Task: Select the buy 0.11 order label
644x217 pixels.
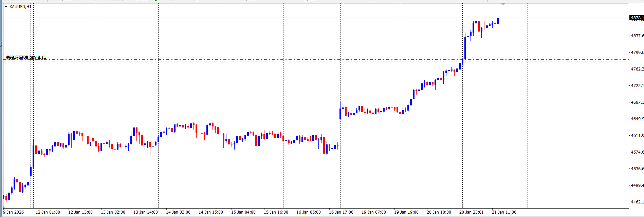Action: 26,58
